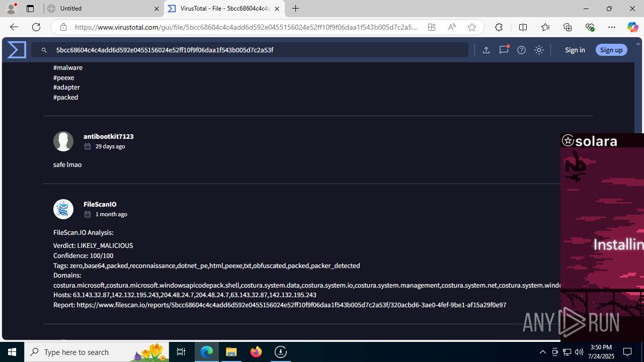The image size is (644, 362).
Task: Click the #packed tag text
Action: click(66, 97)
